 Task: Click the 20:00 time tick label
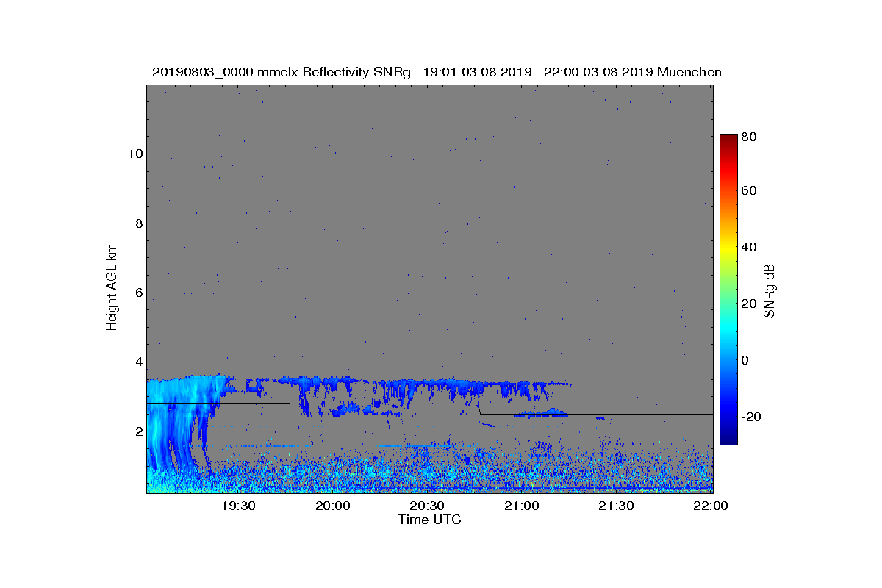pyautogui.click(x=333, y=506)
